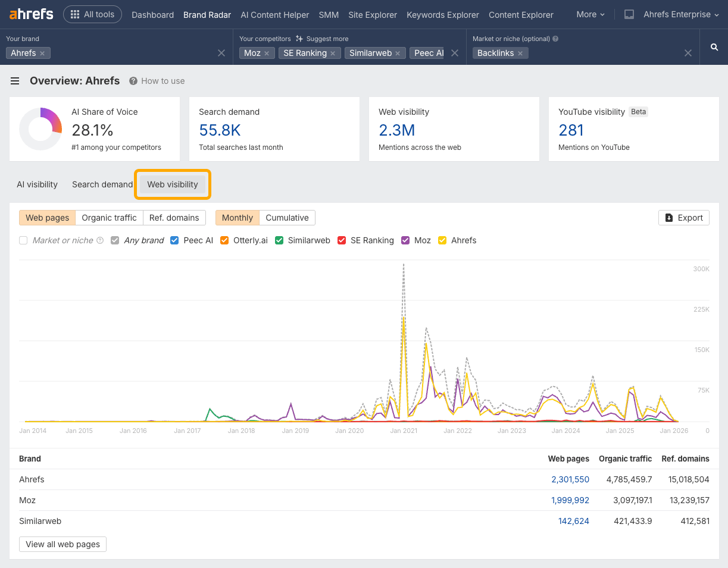Click the ahrefs logo
The width and height of the screenshot is (728, 568).
(30, 14)
